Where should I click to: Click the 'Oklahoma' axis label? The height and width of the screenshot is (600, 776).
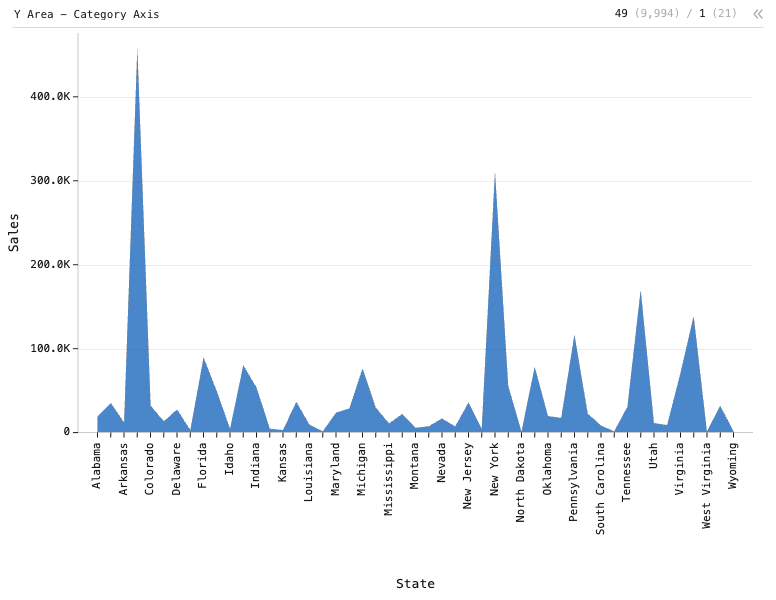pos(547,469)
